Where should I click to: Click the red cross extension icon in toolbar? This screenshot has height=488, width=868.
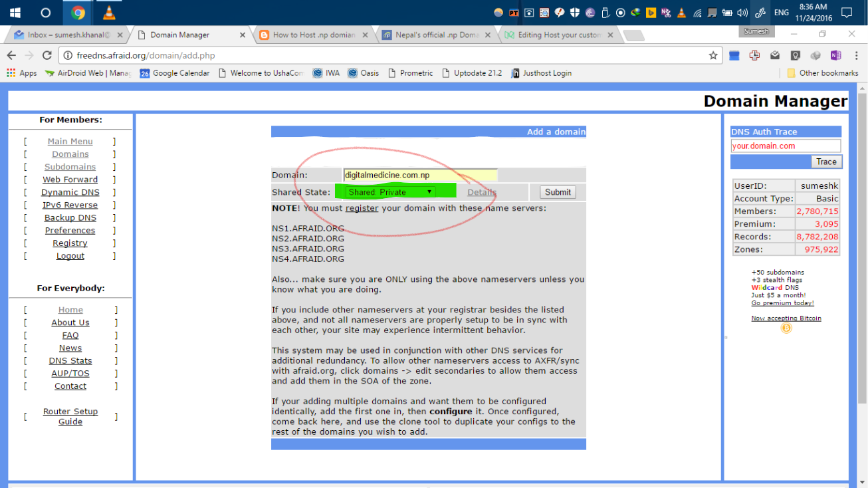[754, 55]
